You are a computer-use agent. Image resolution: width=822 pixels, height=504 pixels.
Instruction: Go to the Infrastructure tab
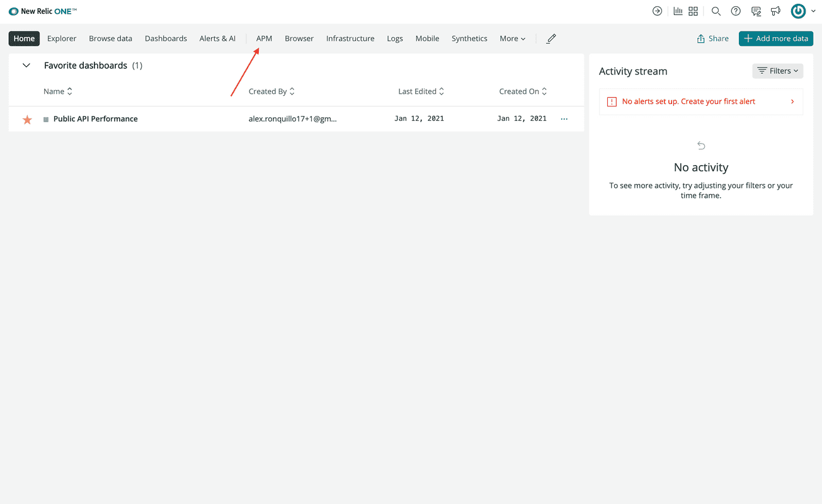point(350,38)
